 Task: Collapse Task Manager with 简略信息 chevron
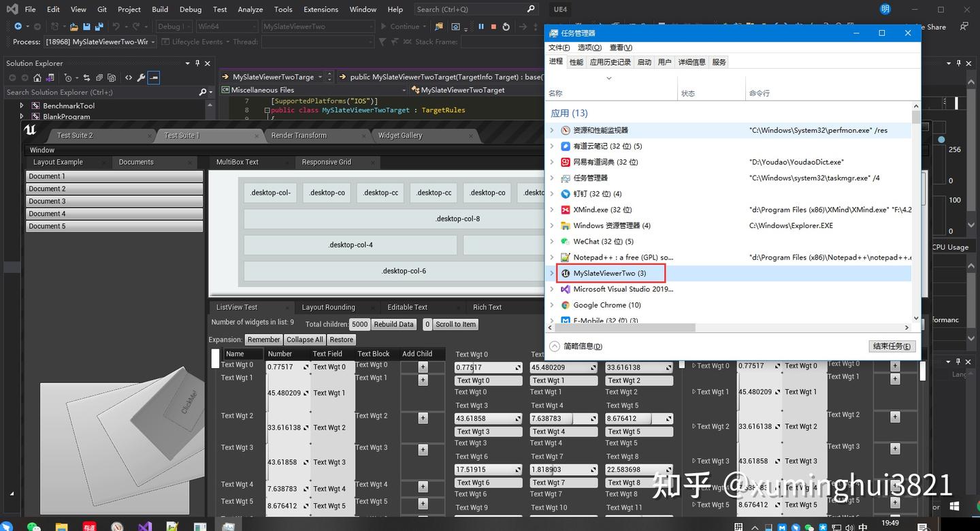(554, 346)
